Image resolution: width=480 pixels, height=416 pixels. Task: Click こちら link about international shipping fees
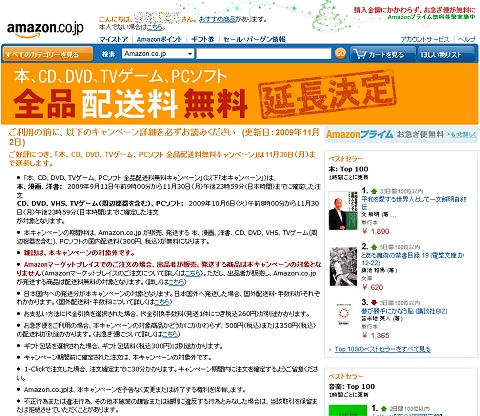(162, 302)
